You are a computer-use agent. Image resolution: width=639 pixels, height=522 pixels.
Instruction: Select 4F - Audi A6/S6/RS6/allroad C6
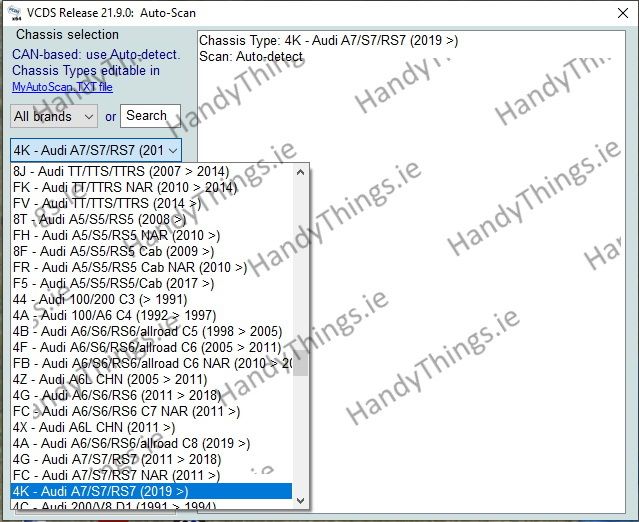(152, 347)
